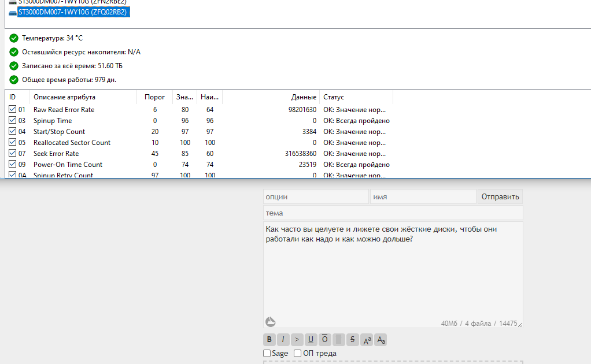
Task: Click the text area resize grip
Action: (x=520, y=325)
